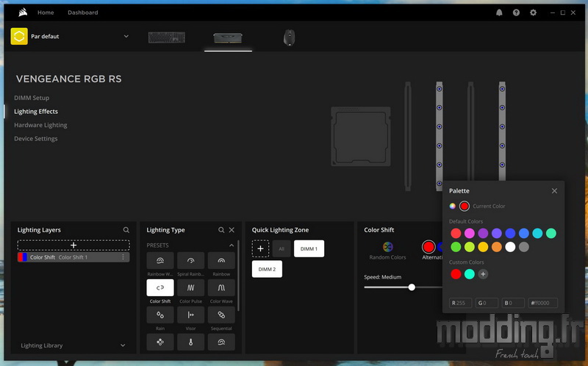Choose Spiral Rainbow preset
Screen dimensions: 588x366
tap(190, 261)
